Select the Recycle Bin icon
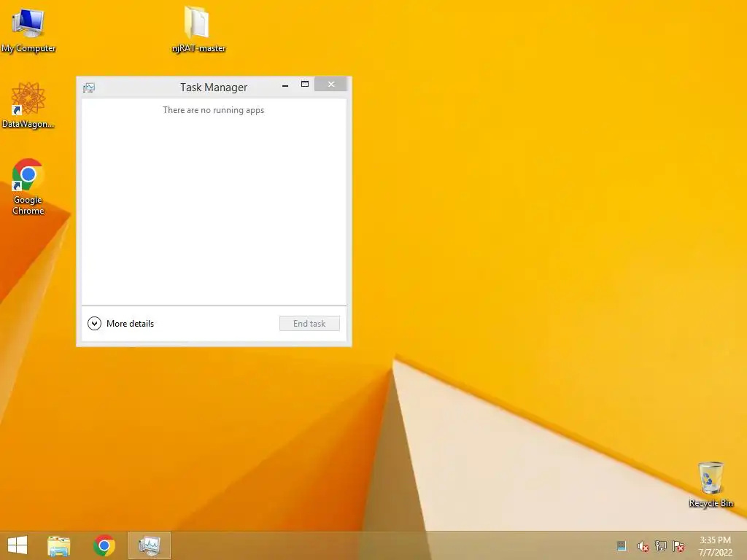 click(711, 484)
